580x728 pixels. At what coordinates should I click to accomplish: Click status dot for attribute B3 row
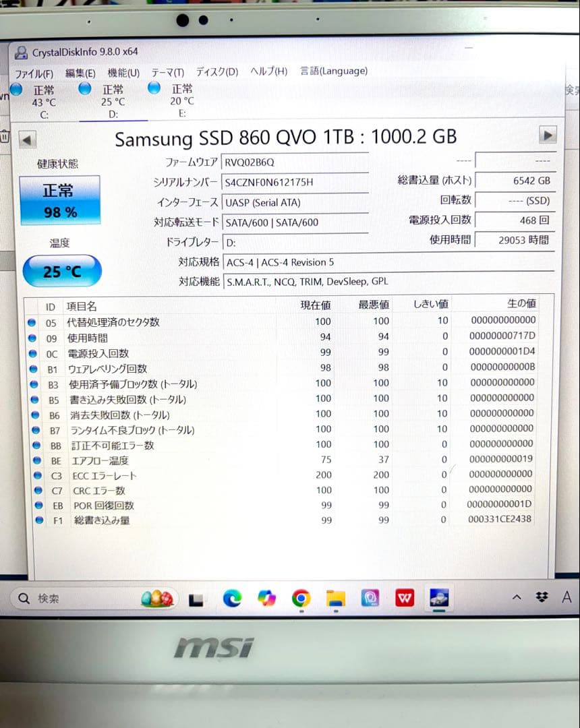coord(34,384)
